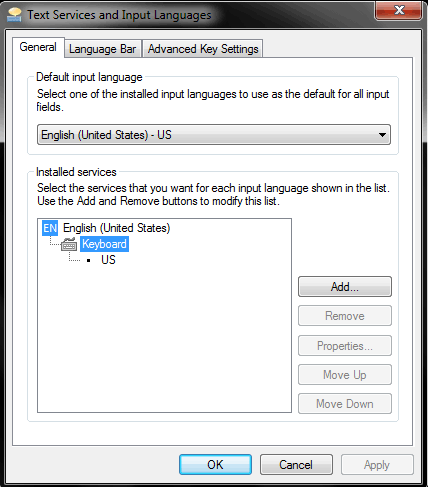Click the dropdown arrow for default language
Screen dimensions: 428x487
(382, 135)
